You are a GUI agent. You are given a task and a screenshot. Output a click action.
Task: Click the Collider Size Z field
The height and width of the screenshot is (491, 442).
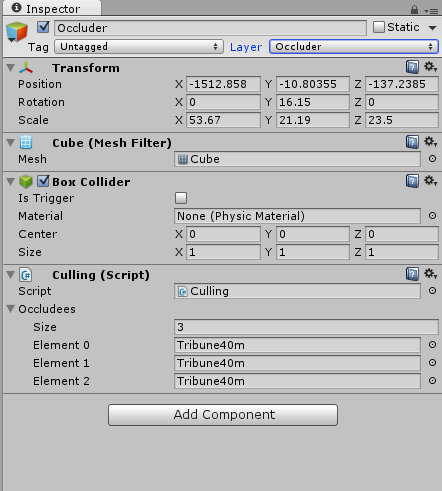pyautogui.click(x=402, y=252)
